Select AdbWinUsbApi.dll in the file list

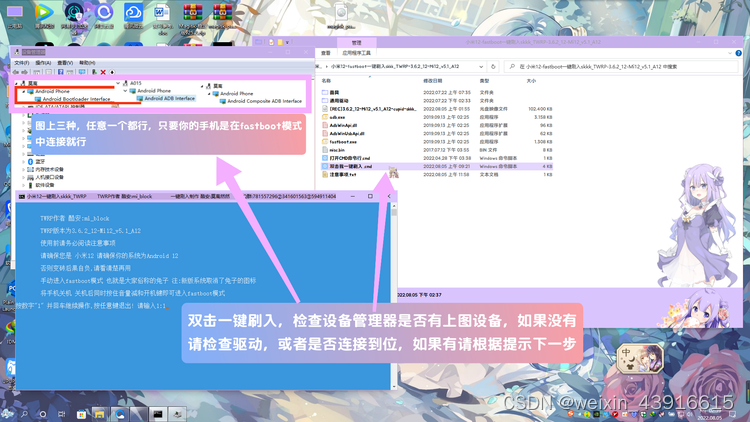click(x=438, y=133)
